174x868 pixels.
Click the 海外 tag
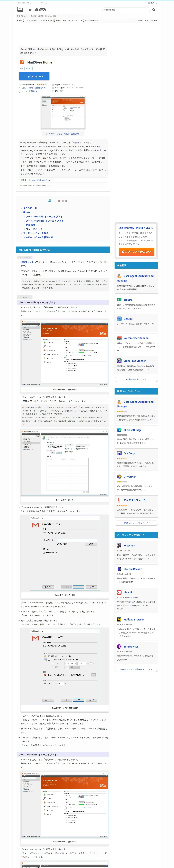click(21, 68)
